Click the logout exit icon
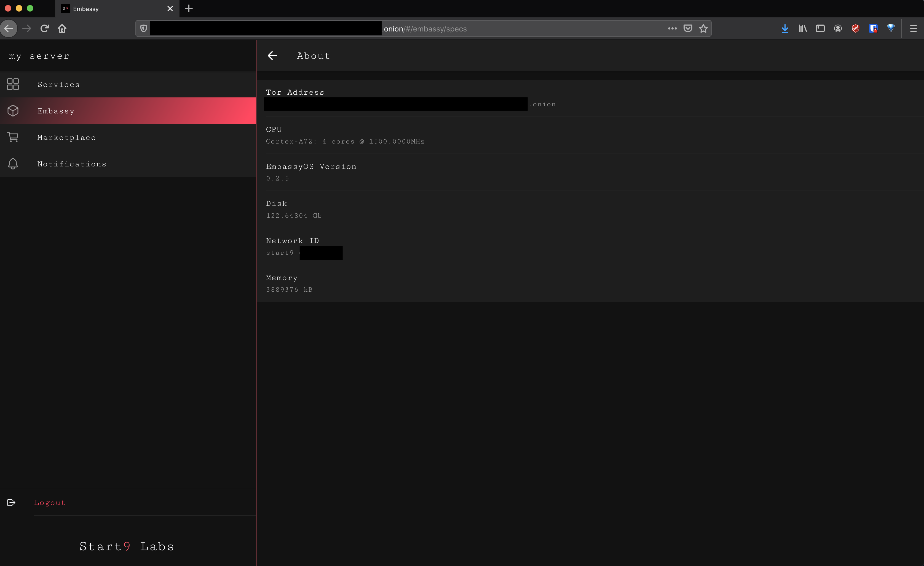The image size is (924, 566). [11, 503]
